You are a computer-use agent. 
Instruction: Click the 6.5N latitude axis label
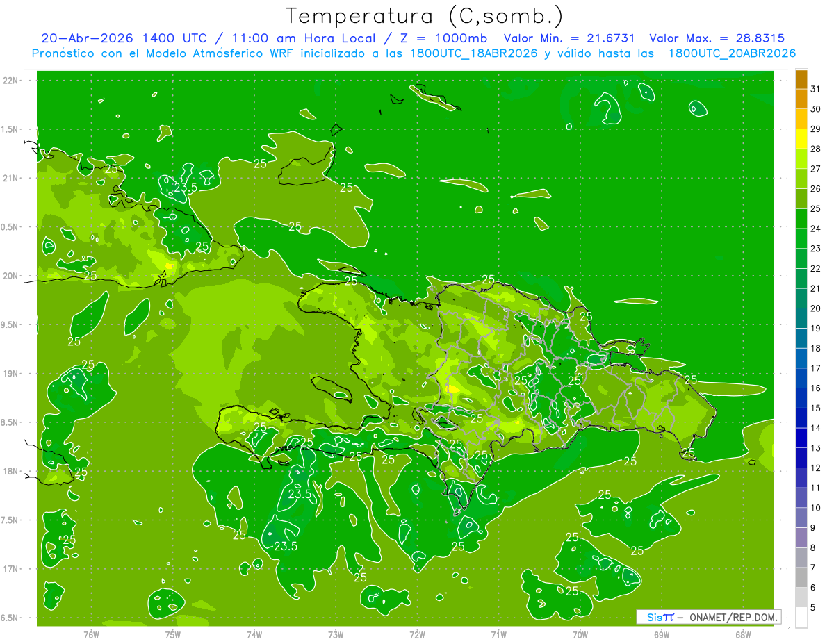tap(11, 618)
